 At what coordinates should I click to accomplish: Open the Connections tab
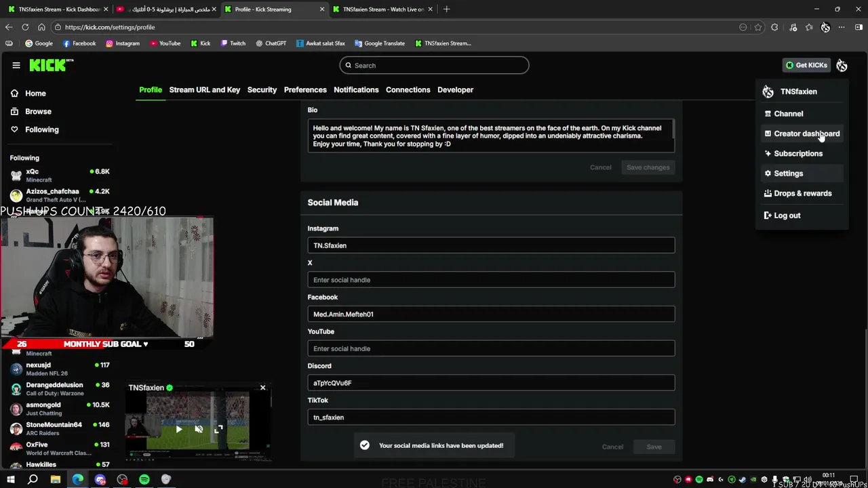click(x=408, y=89)
